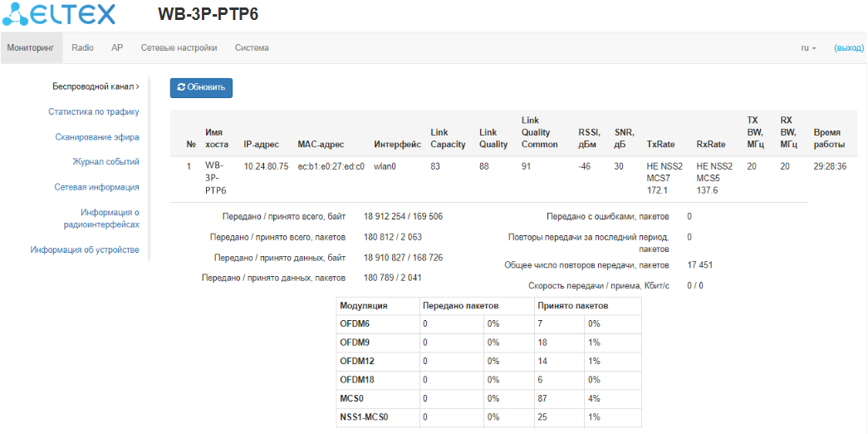Click the (выход) logout link
The width and height of the screenshot is (868, 434).
849,47
